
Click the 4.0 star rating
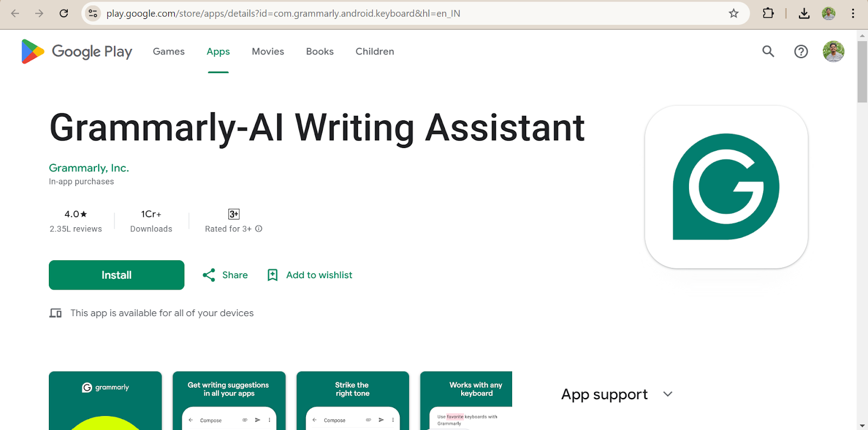pyautogui.click(x=76, y=214)
